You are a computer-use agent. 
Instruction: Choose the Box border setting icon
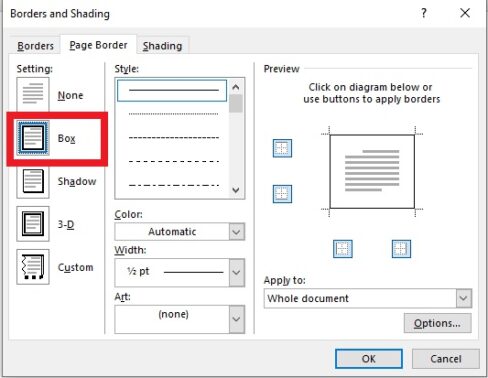[33, 138]
